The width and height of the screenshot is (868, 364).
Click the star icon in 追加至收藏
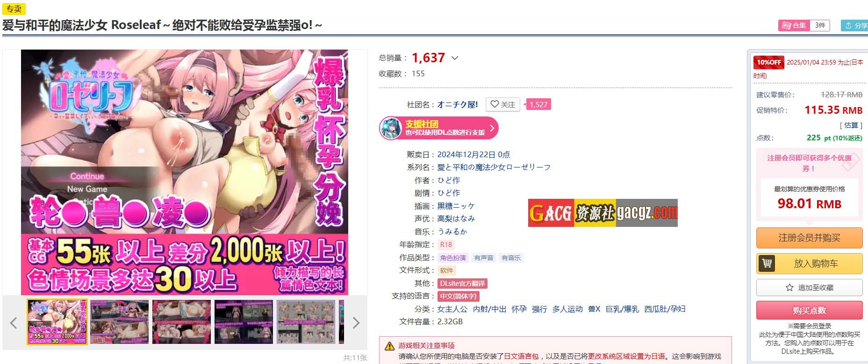click(789, 287)
